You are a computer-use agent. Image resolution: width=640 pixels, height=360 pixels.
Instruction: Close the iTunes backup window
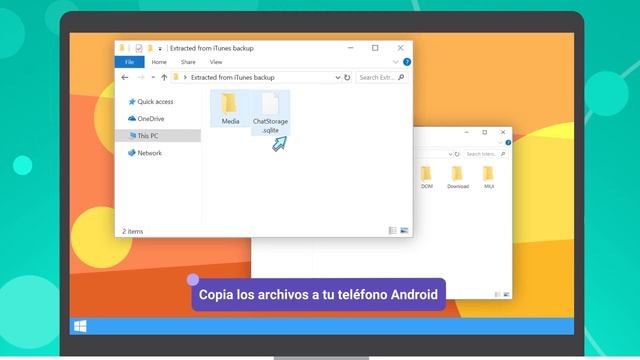point(400,48)
